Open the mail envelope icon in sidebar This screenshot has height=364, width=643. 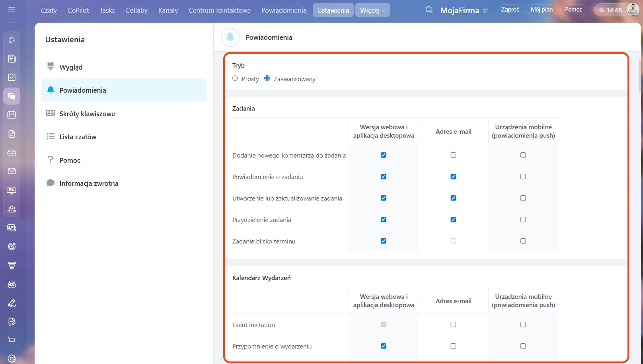(x=12, y=171)
